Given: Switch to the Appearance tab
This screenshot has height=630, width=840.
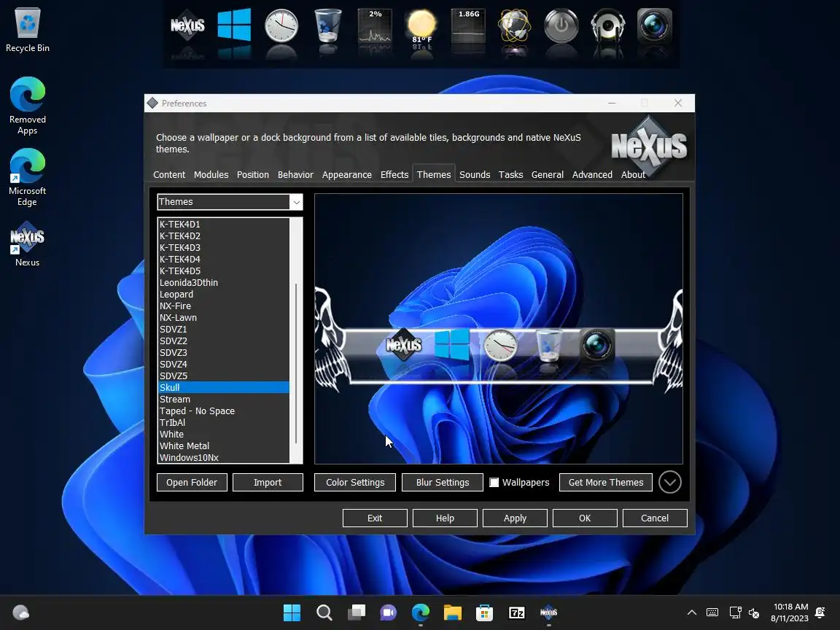Looking at the screenshot, I should tap(346, 175).
